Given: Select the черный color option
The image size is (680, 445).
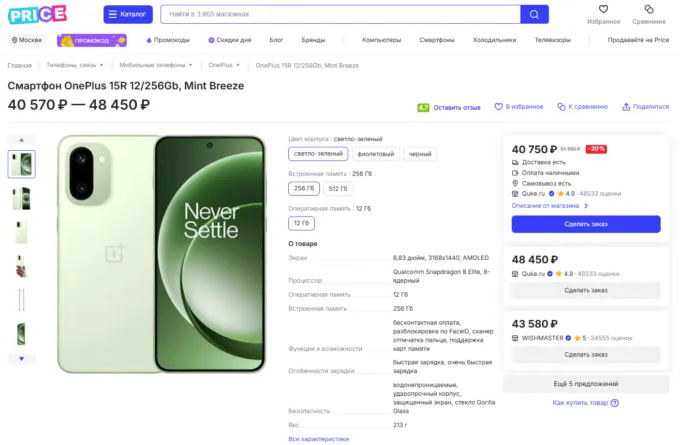Looking at the screenshot, I should [420, 154].
